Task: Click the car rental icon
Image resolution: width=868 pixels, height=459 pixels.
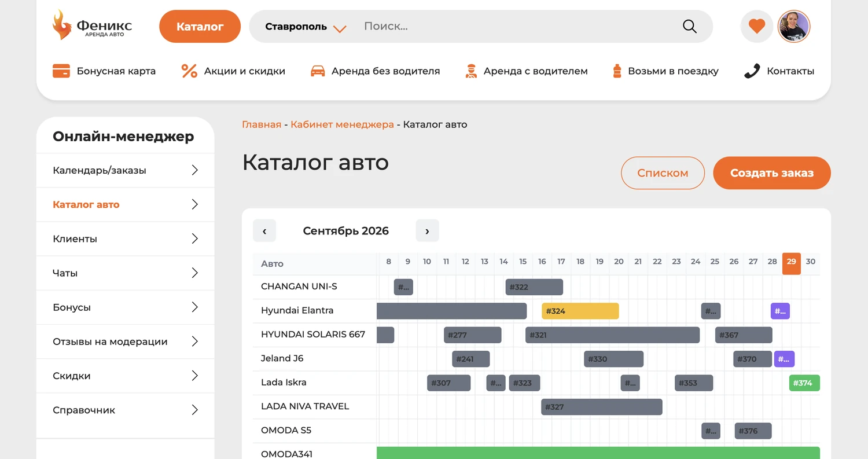Action: pyautogui.click(x=318, y=71)
